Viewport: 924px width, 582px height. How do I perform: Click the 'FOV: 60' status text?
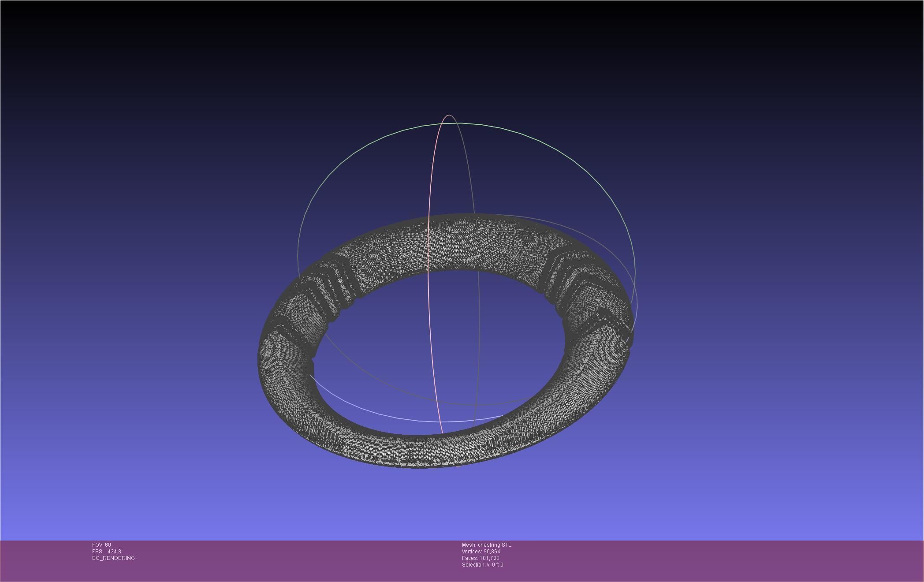(x=101, y=545)
